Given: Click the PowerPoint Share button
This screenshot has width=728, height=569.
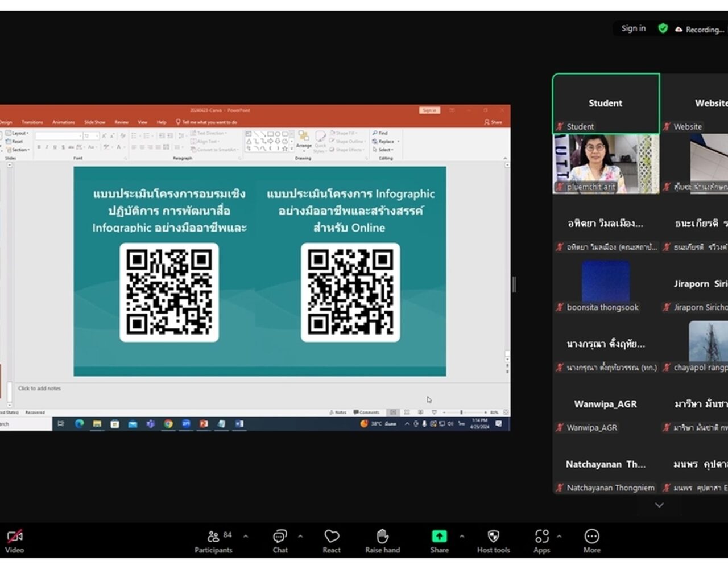Looking at the screenshot, I should tap(493, 122).
